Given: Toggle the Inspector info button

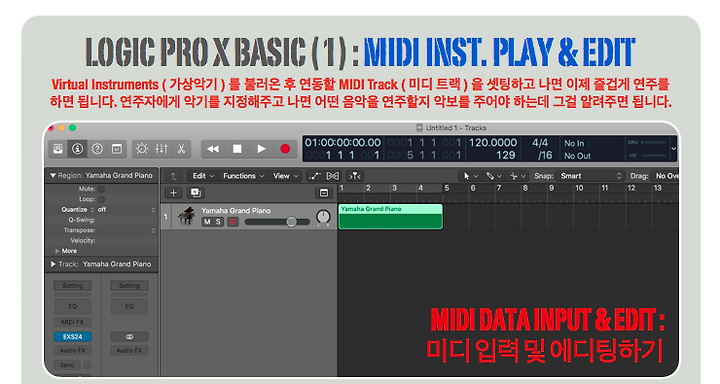Looking at the screenshot, I should [77, 149].
